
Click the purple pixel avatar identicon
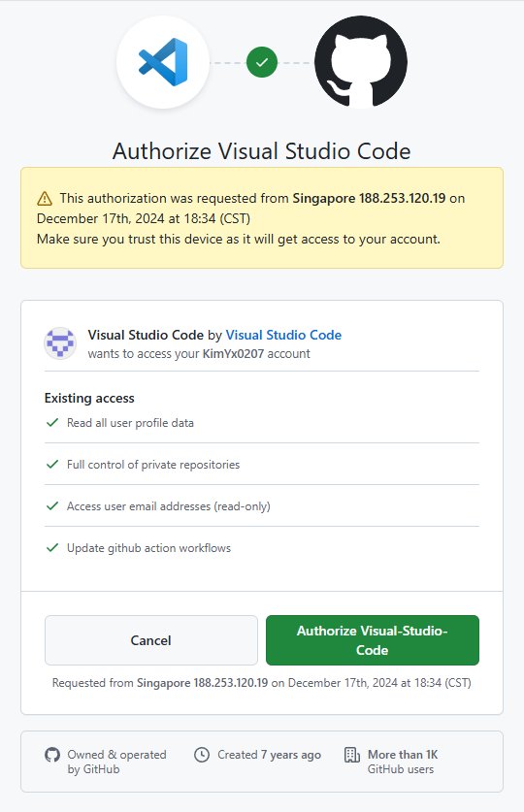tap(60, 343)
